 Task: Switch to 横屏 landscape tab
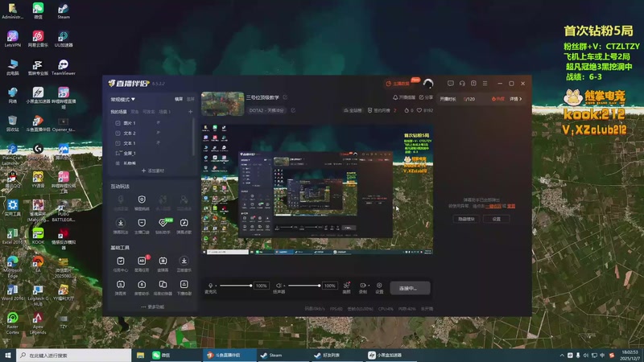(x=179, y=99)
